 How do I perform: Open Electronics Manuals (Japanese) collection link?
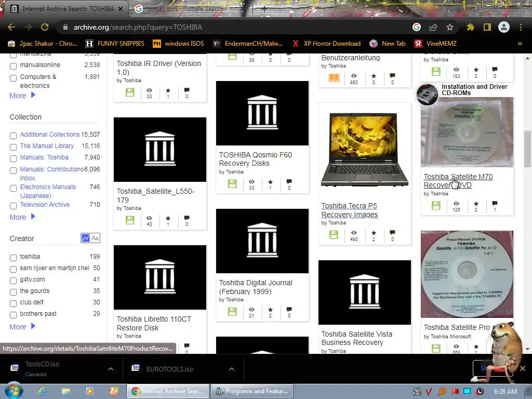tap(48, 191)
